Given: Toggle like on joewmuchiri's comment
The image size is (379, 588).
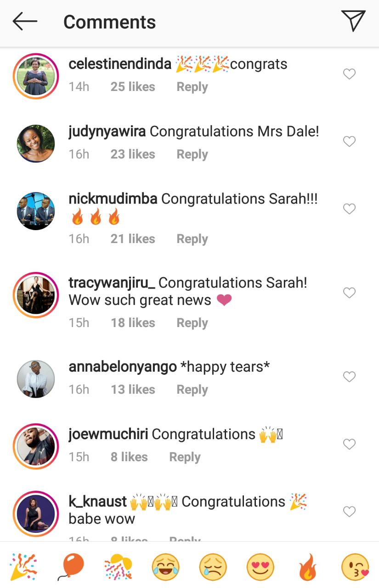Looking at the screenshot, I should tap(350, 444).
